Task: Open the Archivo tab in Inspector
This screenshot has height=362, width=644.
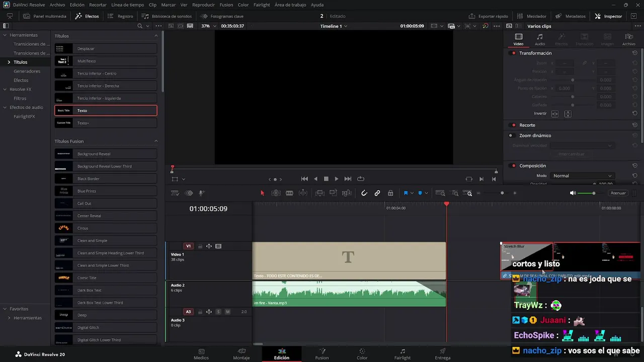Action: coord(628,39)
